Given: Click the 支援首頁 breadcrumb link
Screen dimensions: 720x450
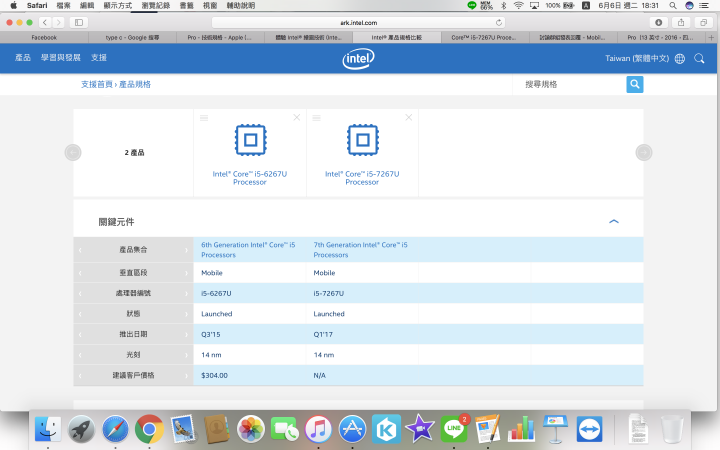Looking at the screenshot, I should tap(97, 84).
